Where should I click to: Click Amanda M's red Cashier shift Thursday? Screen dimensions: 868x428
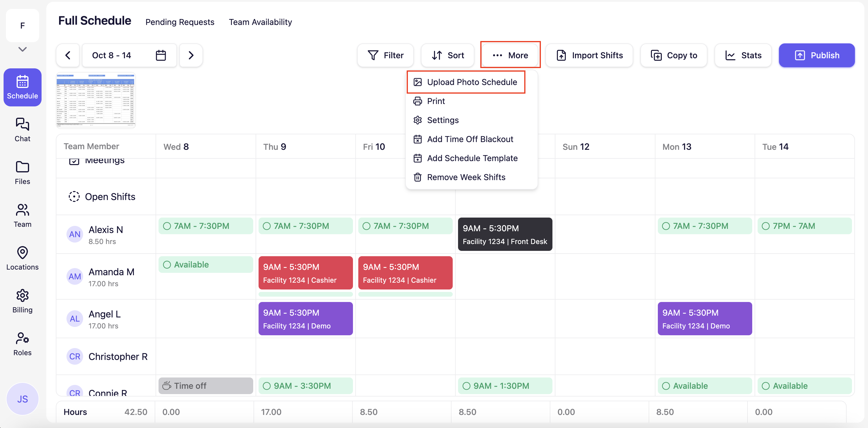coord(305,273)
